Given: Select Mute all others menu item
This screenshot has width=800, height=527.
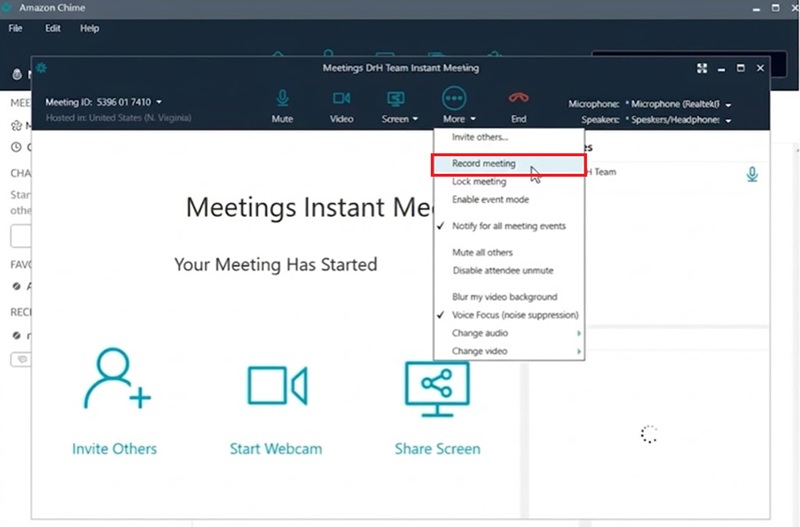Looking at the screenshot, I should [x=509, y=253].
